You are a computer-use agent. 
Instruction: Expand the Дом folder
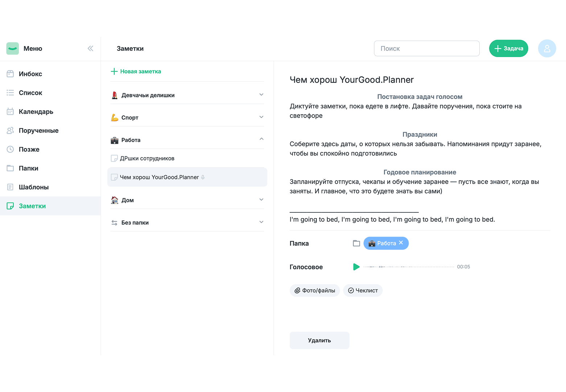261,200
